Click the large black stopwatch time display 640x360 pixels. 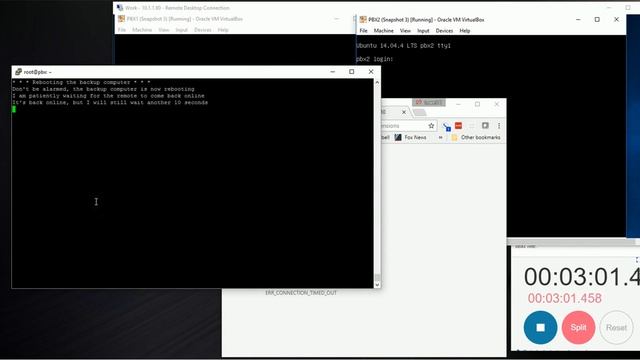(x=582, y=277)
